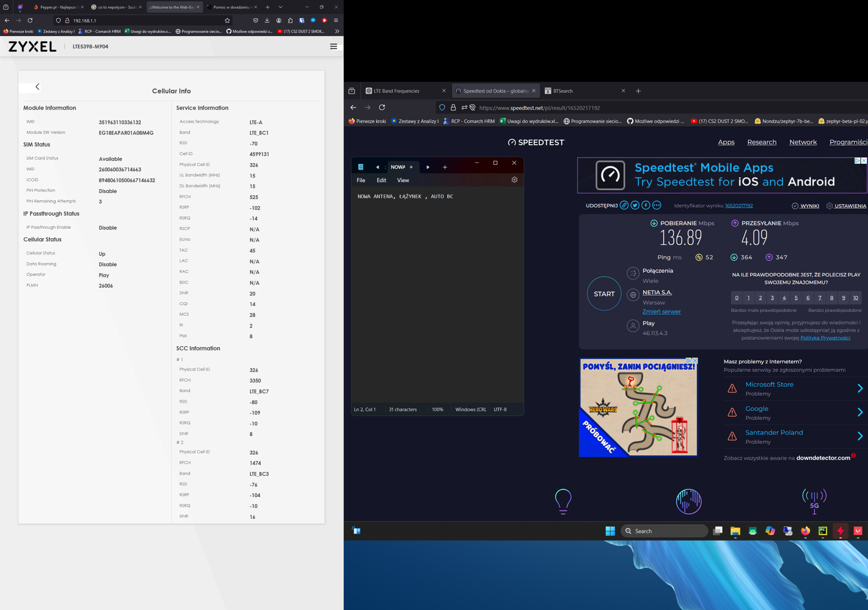868x610 pixels.
Task: Open Notepad Edit menu
Action: pos(382,181)
